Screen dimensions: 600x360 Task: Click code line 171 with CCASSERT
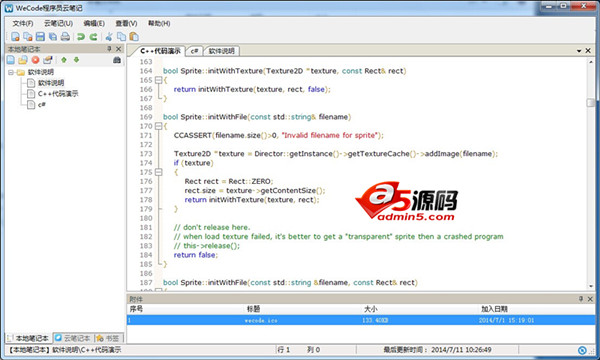pos(279,135)
